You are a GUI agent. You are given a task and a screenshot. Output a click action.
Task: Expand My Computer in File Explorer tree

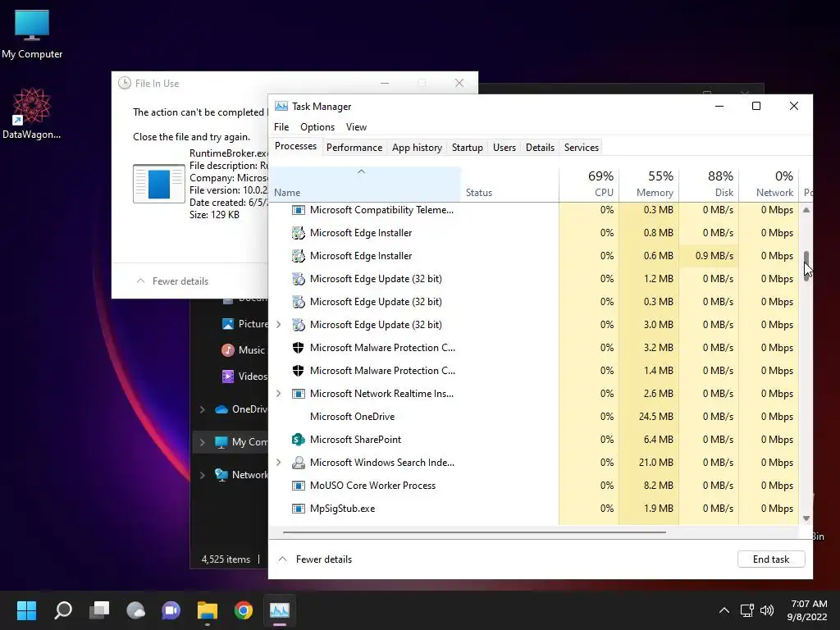click(203, 442)
